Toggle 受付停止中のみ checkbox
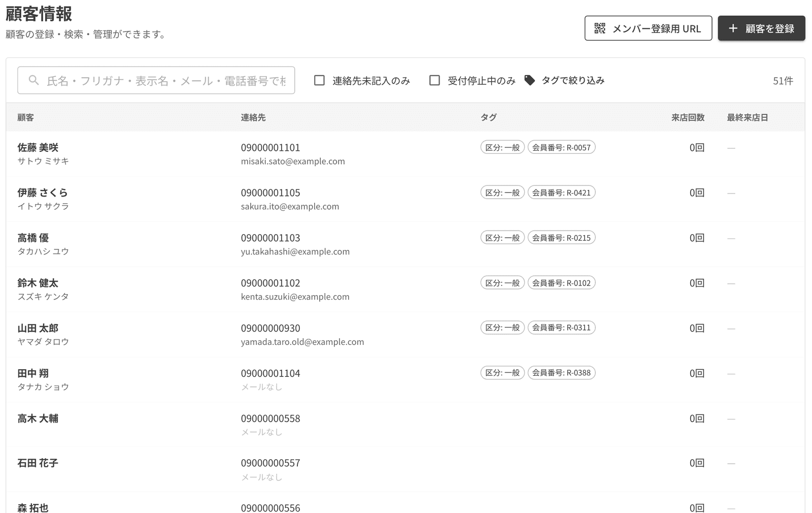 [x=434, y=80]
